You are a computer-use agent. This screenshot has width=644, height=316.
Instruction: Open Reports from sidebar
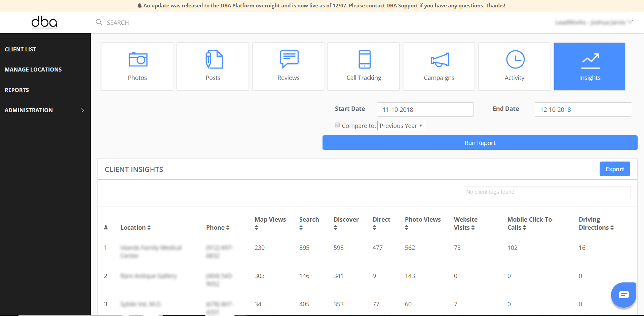(17, 90)
